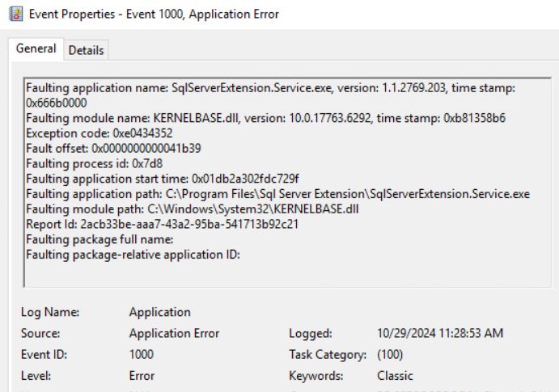Click the Task Category label
The height and width of the screenshot is (392, 559).
328,355
